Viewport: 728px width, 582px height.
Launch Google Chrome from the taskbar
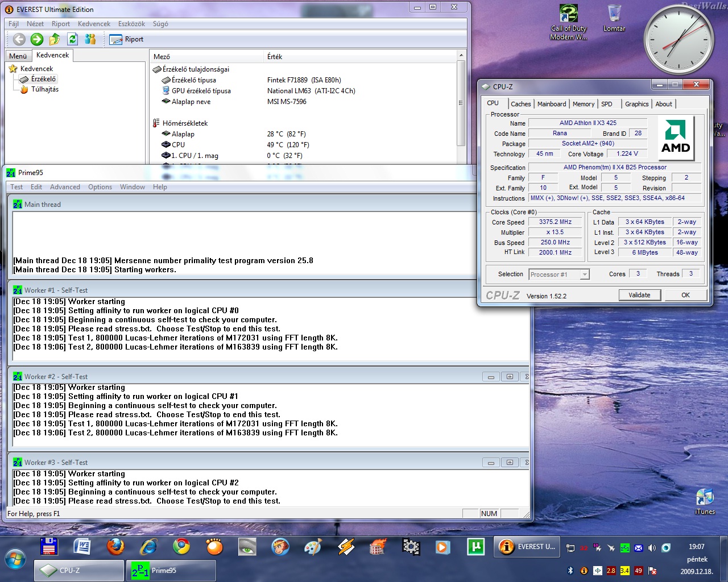181,547
